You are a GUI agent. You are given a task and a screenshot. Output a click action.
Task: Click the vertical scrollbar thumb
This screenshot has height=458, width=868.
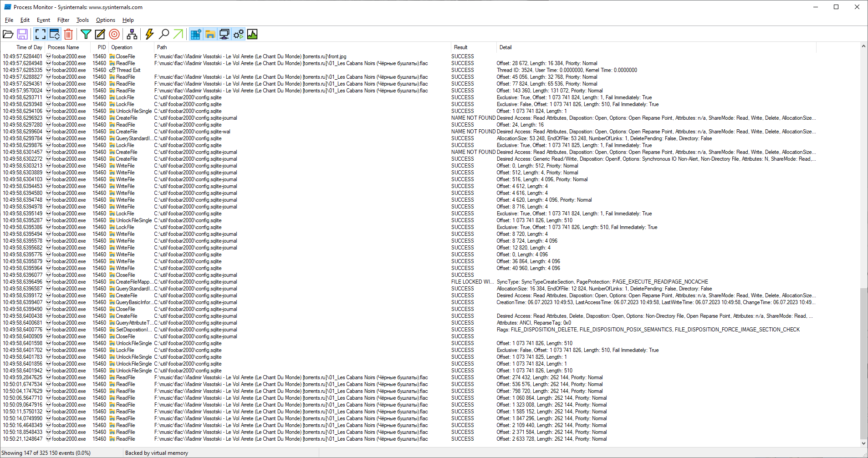863,363
